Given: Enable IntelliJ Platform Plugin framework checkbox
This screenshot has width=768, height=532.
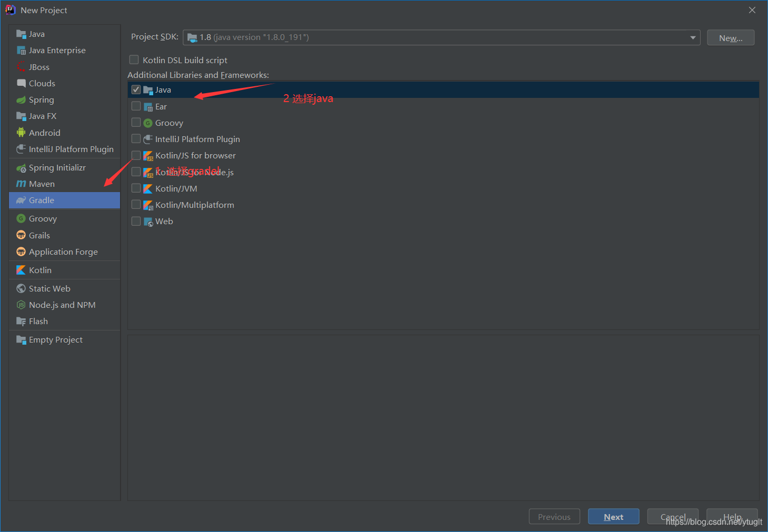Looking at the screenshot, I should 136,139.
